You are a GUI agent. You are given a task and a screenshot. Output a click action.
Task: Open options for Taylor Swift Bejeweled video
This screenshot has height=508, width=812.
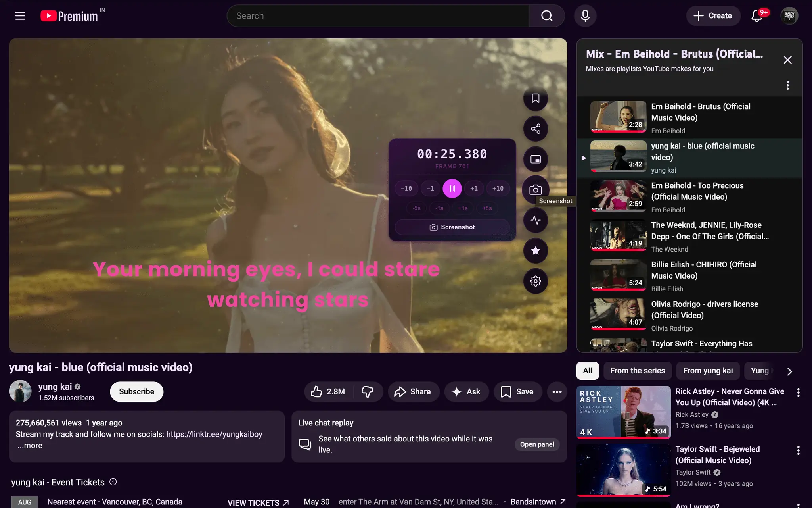(x=798, y=450)
